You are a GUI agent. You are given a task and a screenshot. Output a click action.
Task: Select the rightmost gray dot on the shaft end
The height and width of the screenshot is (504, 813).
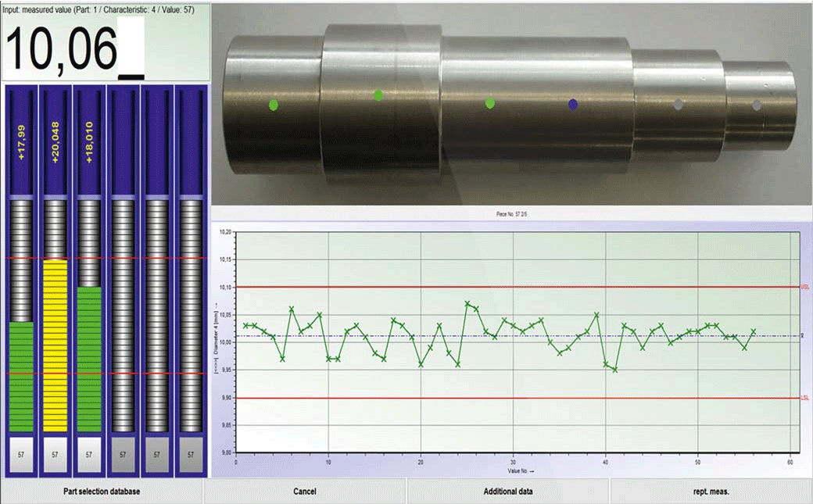[756, 105]
